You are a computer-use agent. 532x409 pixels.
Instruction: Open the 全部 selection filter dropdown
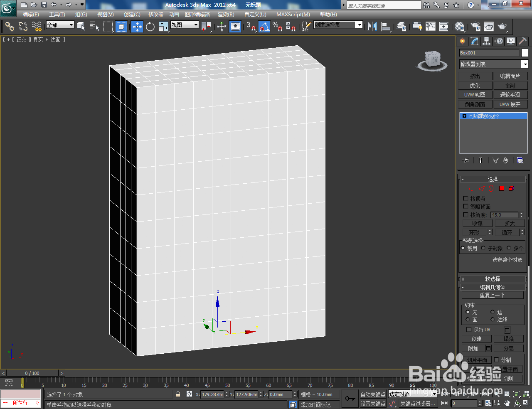pos(60,25)
